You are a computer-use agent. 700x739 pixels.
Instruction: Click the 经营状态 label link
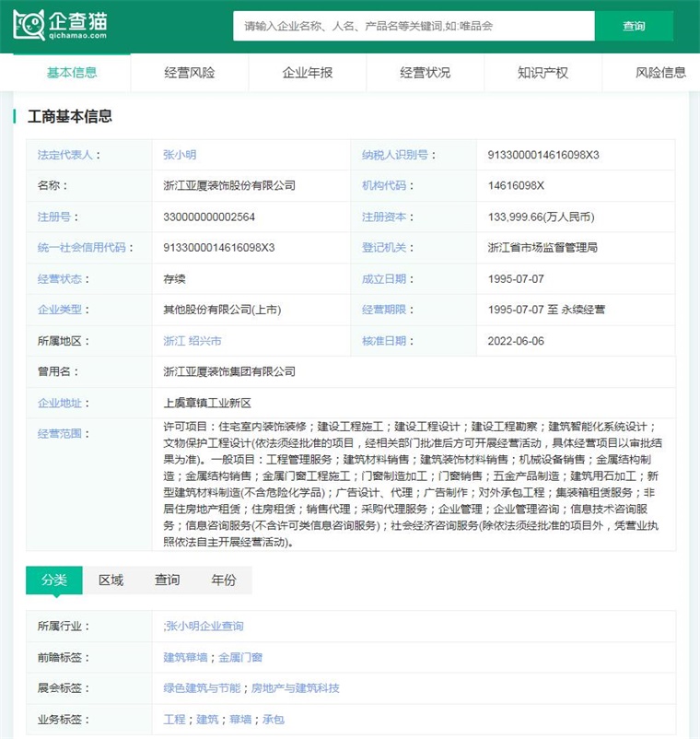(60, 279)
